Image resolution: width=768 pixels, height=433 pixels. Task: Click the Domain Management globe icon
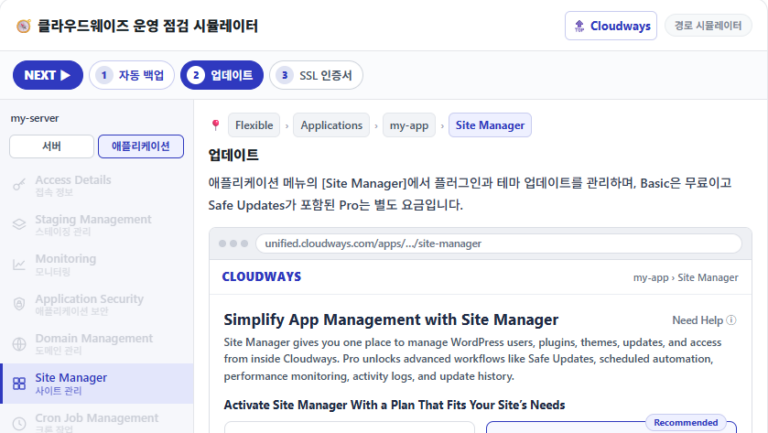point(19,344)
